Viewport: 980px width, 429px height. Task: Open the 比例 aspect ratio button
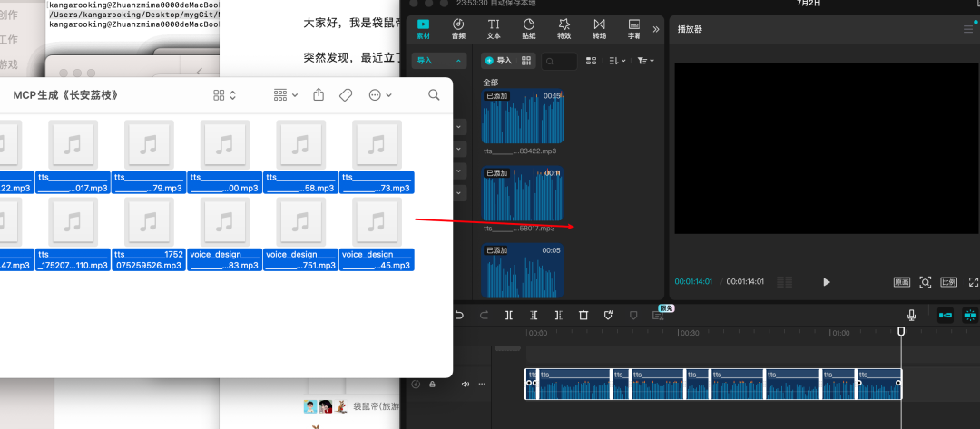(949, 282)
